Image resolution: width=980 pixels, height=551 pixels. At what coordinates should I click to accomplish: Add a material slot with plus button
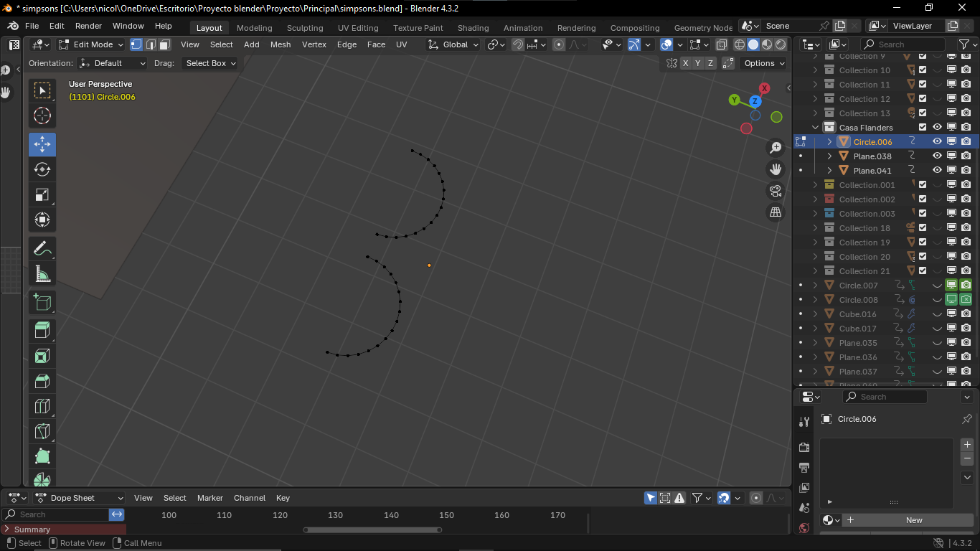coord(967,445)
